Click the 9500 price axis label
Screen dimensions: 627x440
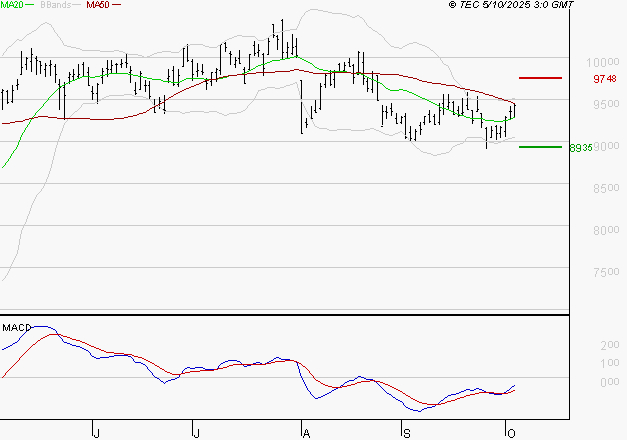tap(606, 104)
